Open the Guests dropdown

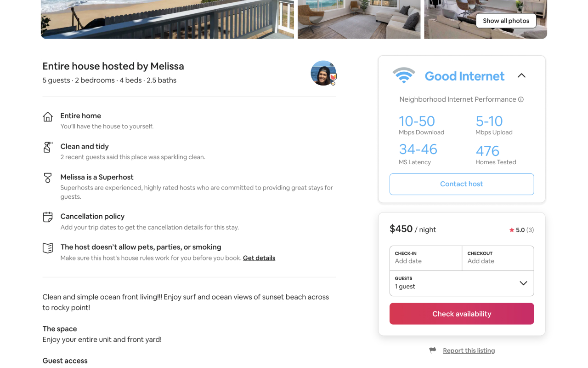click(x=461, y=283)
